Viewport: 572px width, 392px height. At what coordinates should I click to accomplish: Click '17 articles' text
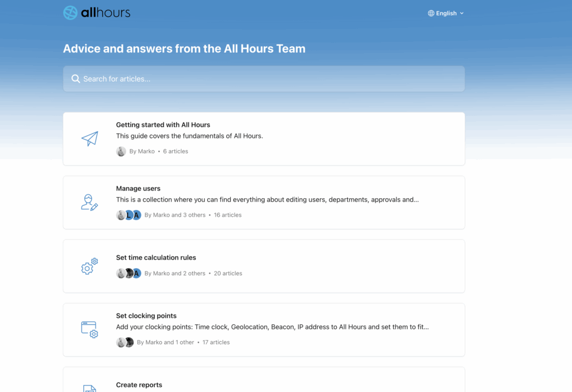(216, 342)
